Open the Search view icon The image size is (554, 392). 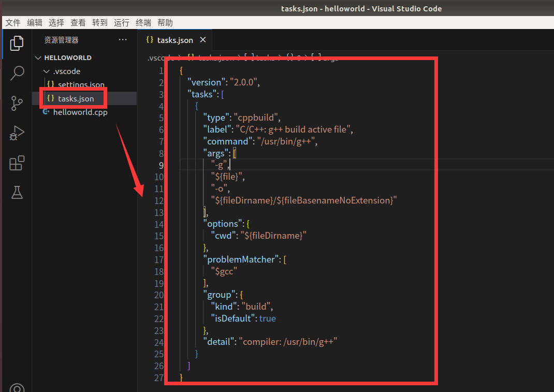17,73
